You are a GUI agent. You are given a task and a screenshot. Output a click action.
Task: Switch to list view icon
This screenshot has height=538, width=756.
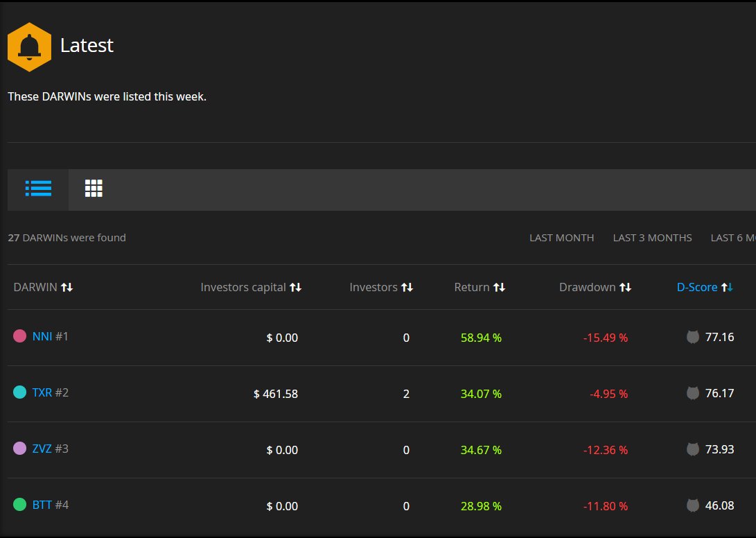38,188
